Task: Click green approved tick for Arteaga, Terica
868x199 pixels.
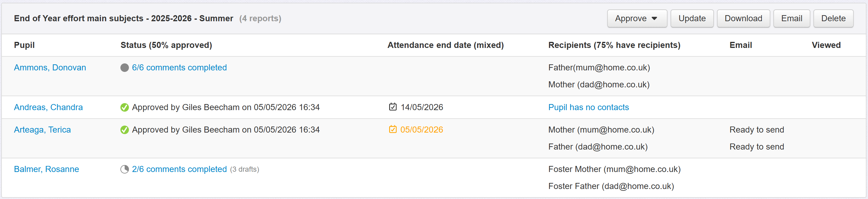Action: pos(124,130)
